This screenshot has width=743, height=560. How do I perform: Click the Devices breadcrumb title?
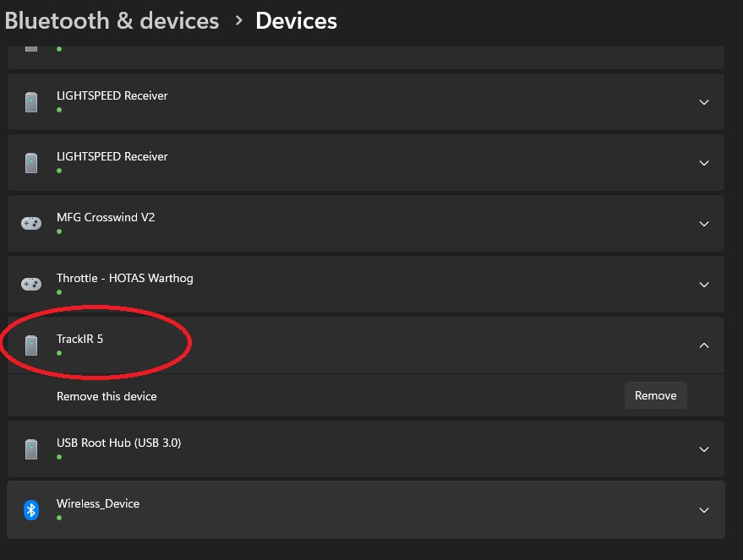296,21
